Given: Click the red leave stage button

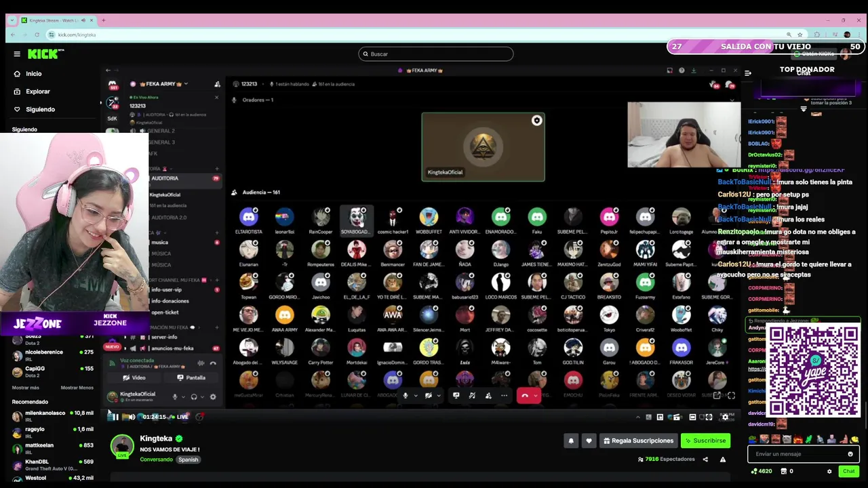Looking at the screenshot, I should (x=524, y=395).
